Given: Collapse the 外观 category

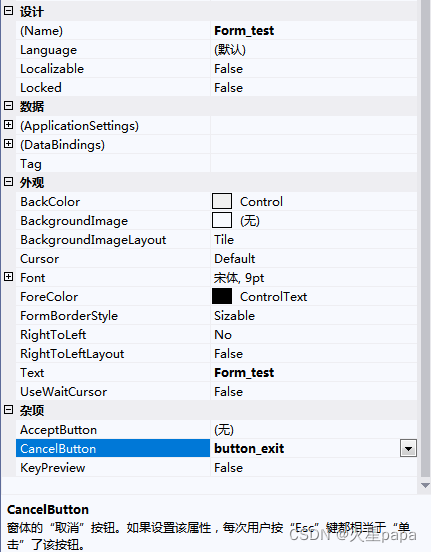Looking at the screenshot, I should (x=8, y=182).
